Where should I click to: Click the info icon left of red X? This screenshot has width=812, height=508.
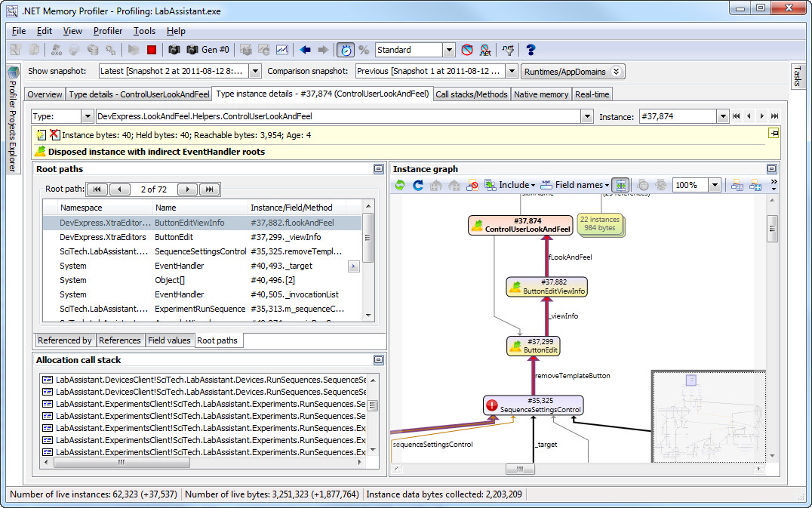pos(41,135)
